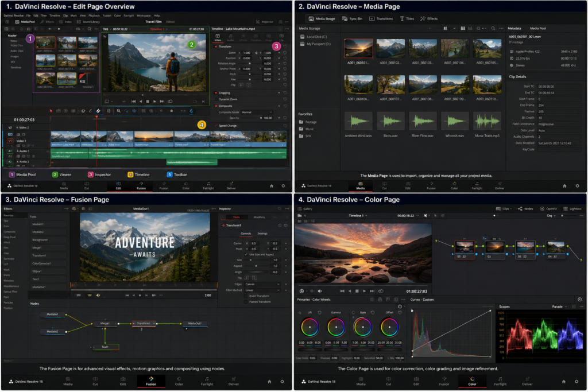Open the File menu in Edit Page
Viewport: 588px width, 392px height.
click(29, 15)
